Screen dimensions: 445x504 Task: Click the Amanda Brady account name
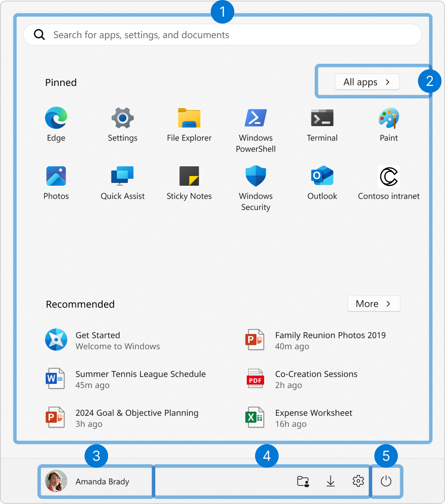[x=102, y=481]
